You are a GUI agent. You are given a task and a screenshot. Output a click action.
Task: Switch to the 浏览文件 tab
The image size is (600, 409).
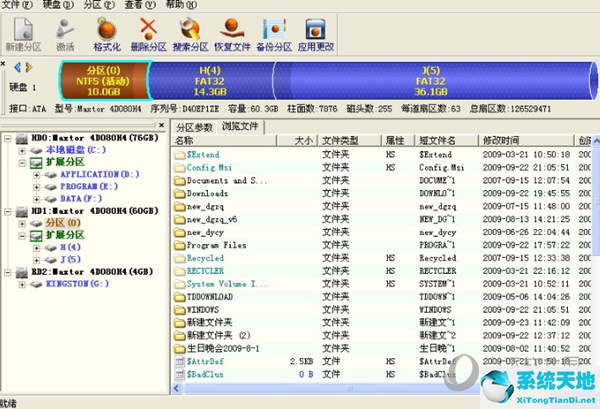pyautogui.click(x=240, y=126)
